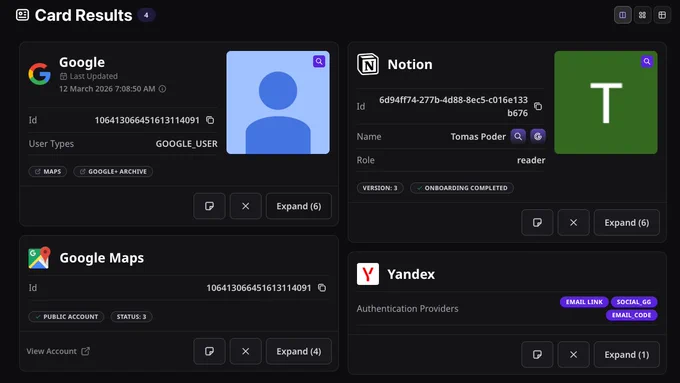Search the Notion avatar image magnifier icon
This screenshot has height=383, width=680.
point(647,62)
